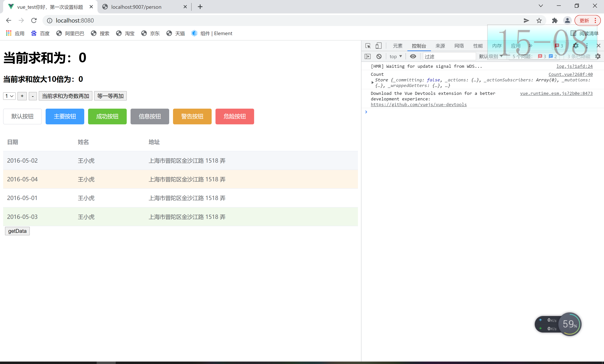Switch to the 来源 DevTools tab
This screenshot has width=604, height=364.
click(x=440, y=46)
